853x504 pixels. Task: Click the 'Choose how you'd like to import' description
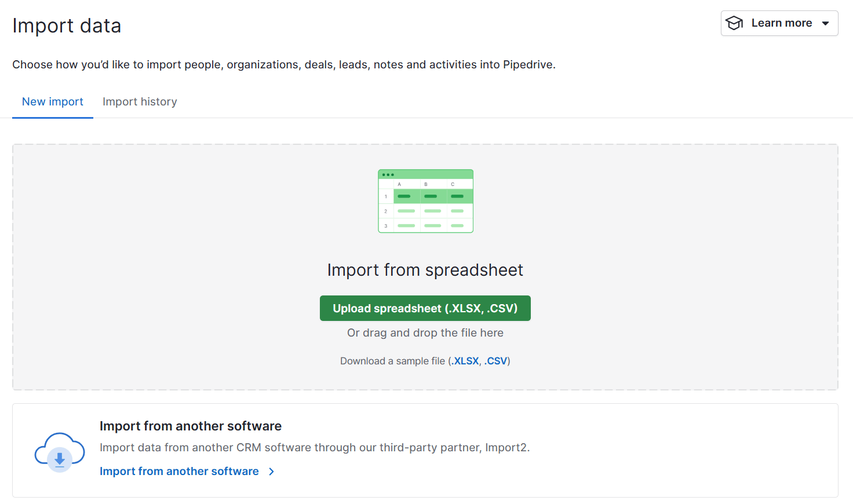pos(284,64)
